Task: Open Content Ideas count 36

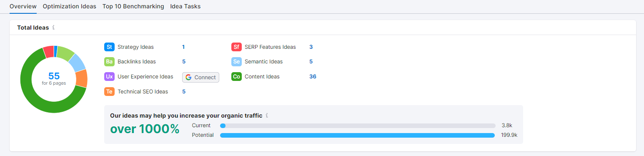Action: click(313, 77)
